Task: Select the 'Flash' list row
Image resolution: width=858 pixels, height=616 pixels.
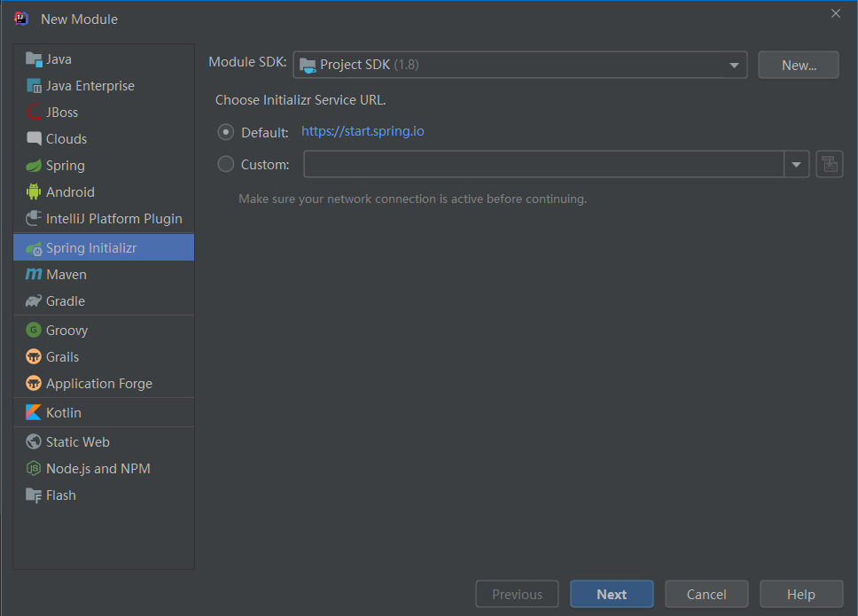Action: click(104, 495)
